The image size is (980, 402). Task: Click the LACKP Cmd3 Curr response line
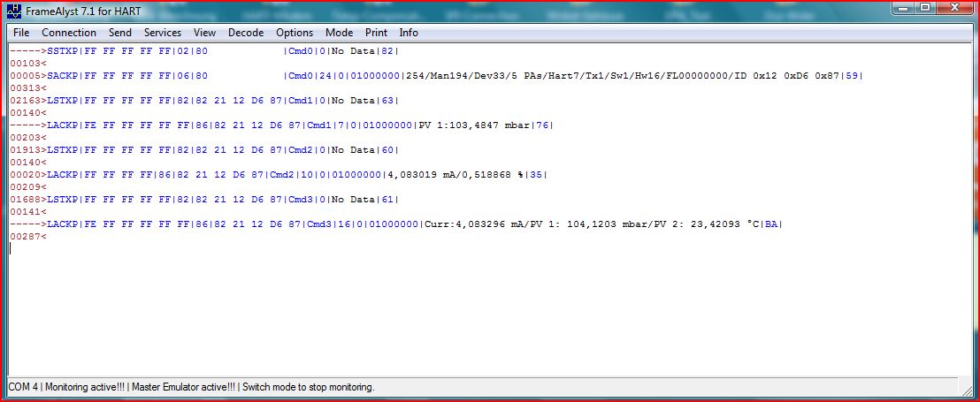(396, 224)
